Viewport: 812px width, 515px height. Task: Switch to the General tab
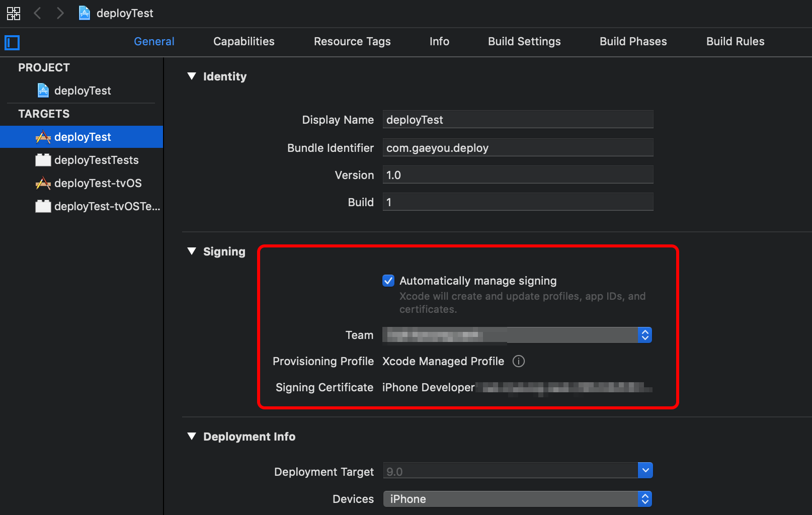(x=154, y=41)
